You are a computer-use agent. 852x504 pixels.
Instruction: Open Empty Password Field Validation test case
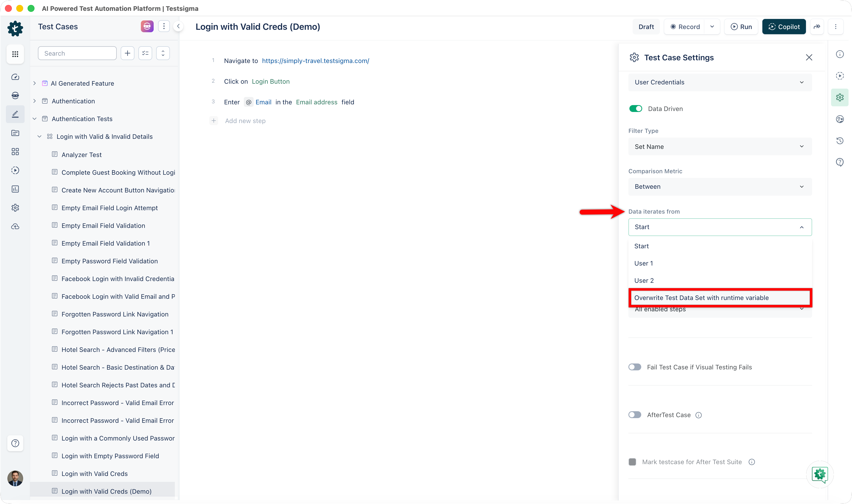click(x=109, y=261)
